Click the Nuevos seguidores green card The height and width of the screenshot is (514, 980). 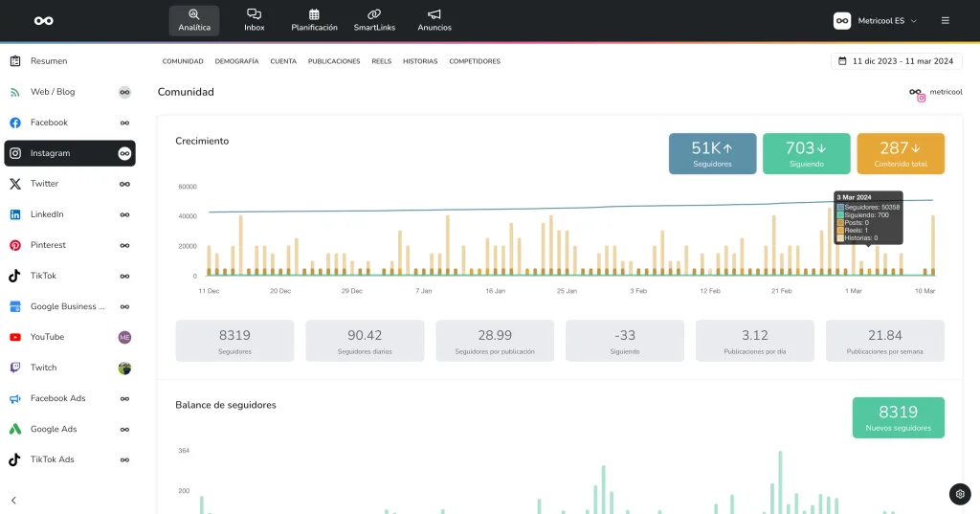click(898, 417)
